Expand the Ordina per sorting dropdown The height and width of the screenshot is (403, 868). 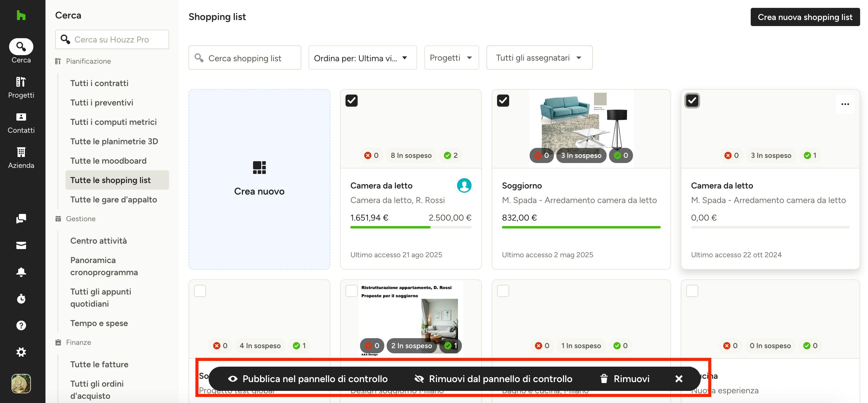(x=362, y=58)
